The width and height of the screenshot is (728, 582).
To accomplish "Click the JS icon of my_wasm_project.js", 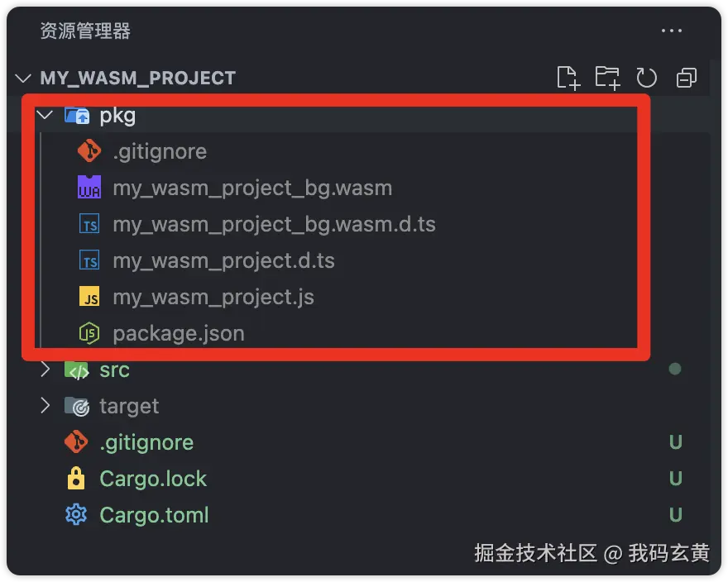I will (89, 297).
